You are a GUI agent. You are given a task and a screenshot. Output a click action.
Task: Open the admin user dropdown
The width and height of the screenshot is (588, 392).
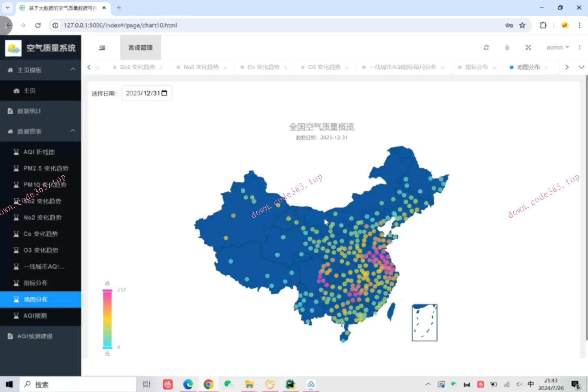tap(558, 48)
